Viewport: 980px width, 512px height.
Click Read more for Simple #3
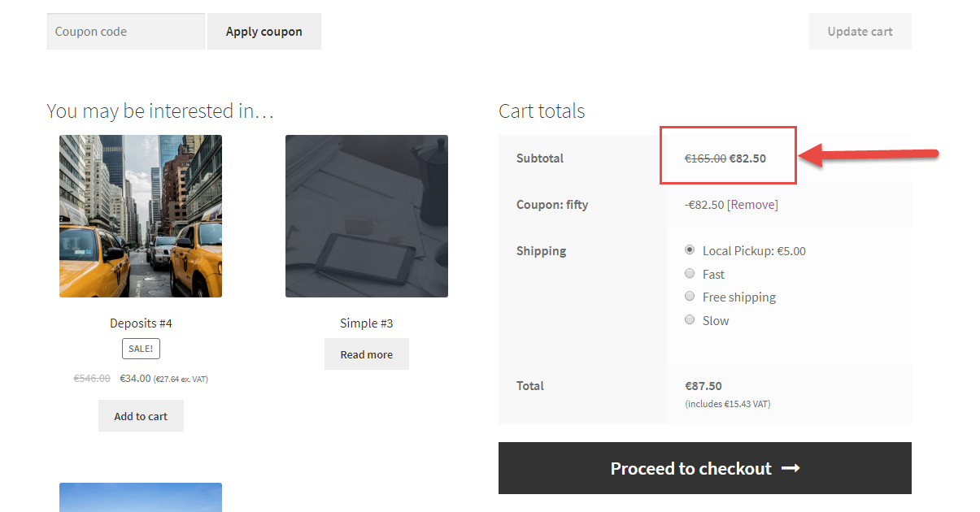pyautogui.click(x=367, y=354)
